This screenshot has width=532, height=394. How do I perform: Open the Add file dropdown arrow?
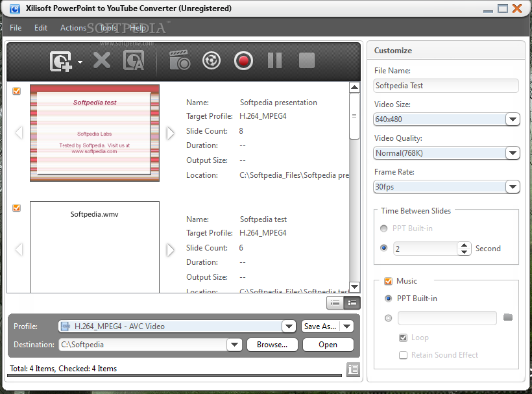pyautogui.click(x=80, y=62)
